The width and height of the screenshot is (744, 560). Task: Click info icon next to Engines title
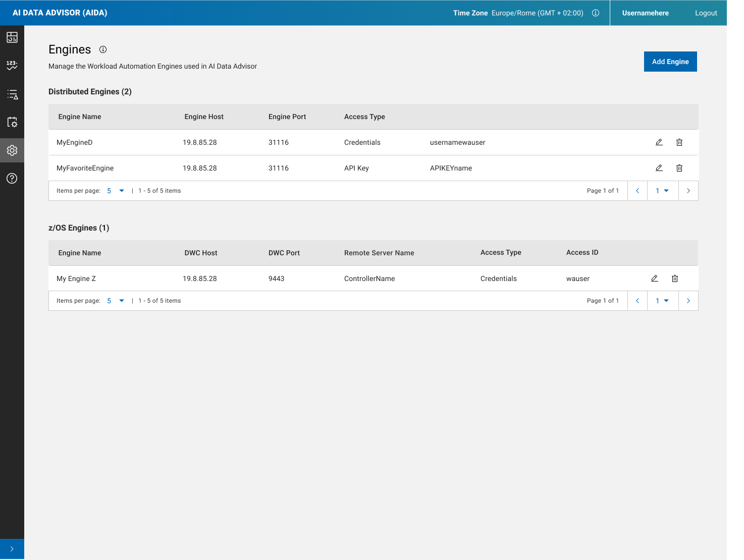click(x=103, y=49)
